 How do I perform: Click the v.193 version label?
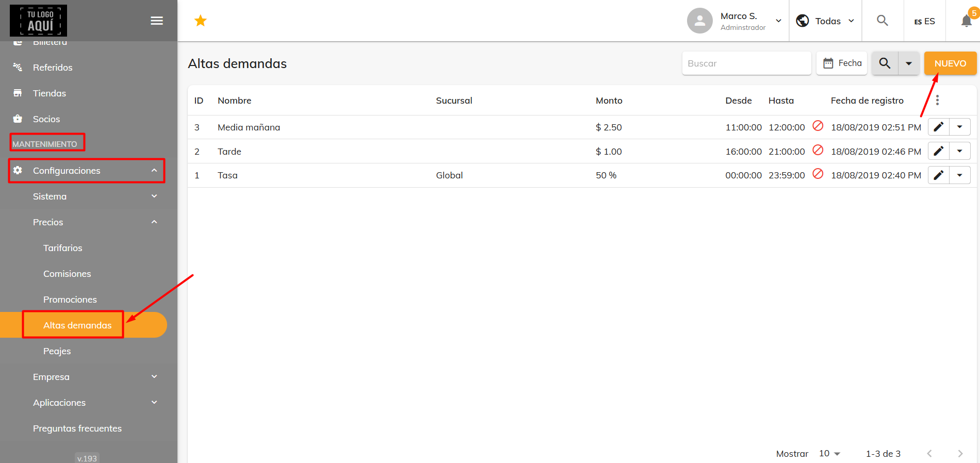click(x=87, y=458)
